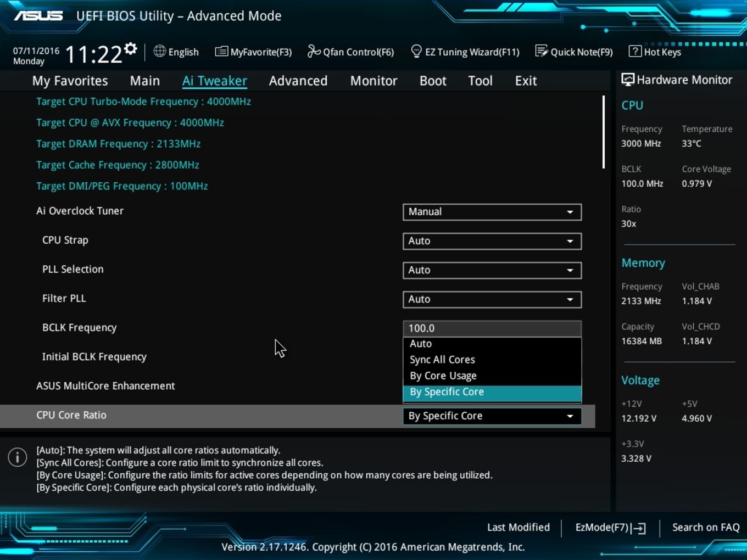
Task: Click the info icon beside help text
Action: coord(18,457)
